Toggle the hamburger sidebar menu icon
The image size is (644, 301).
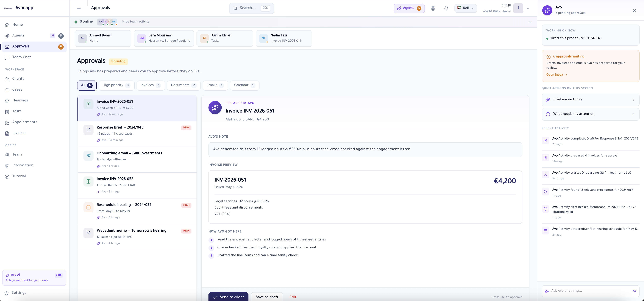point(79,8)
